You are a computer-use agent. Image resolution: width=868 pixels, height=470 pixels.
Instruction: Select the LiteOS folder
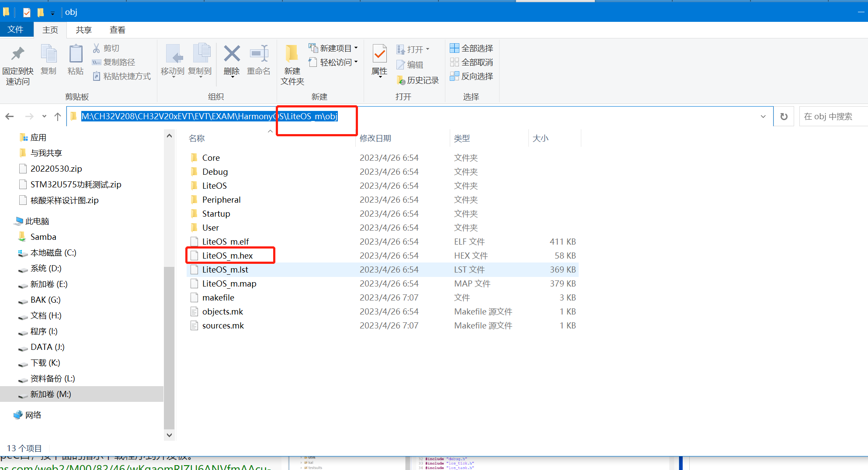214,186
